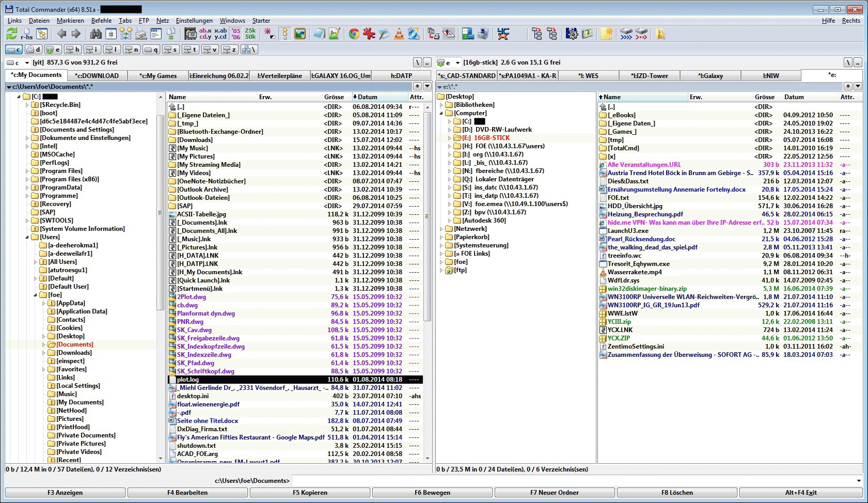
Task: Click the r-hs attributes toolbar icon
Action: coord(27,34)
